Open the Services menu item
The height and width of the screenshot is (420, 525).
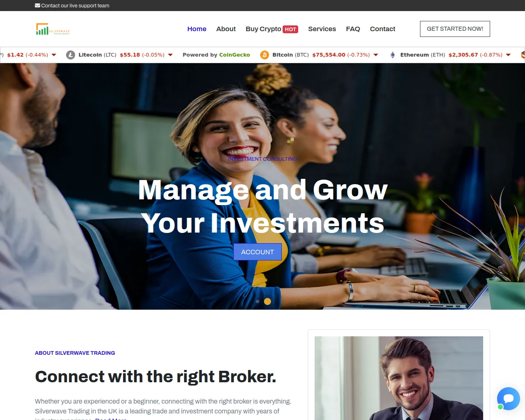(x=322, y=29)
